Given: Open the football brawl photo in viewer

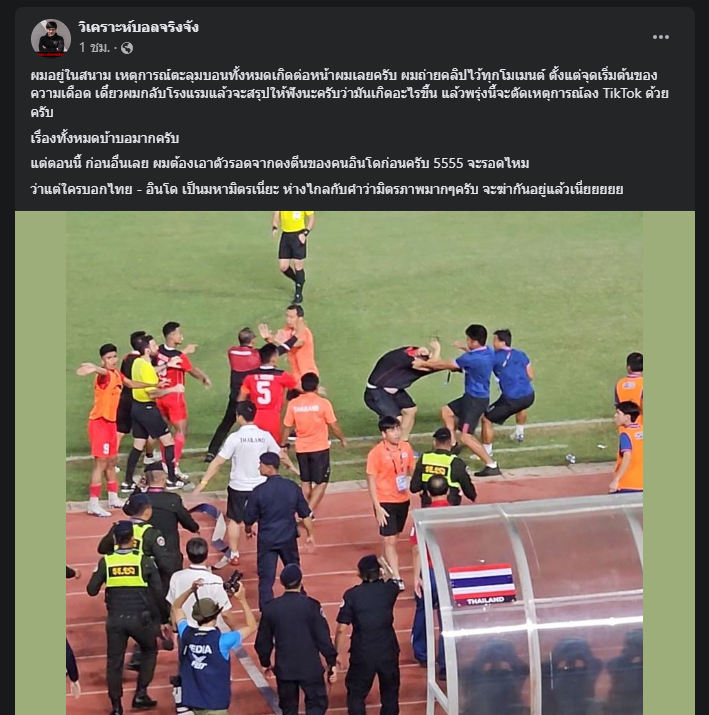Looking at the screenshot, I should point(354,462).
